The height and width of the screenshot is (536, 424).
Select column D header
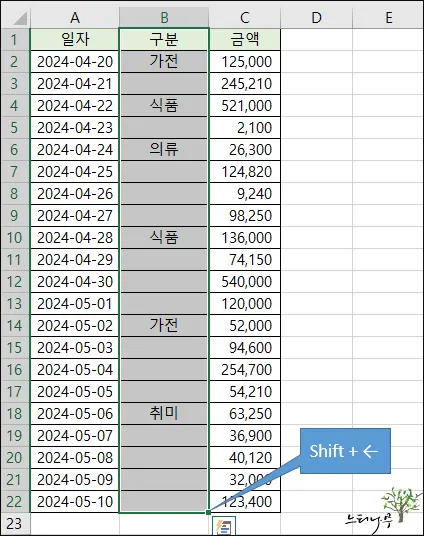pyautogui.click(x=316, y=17)
